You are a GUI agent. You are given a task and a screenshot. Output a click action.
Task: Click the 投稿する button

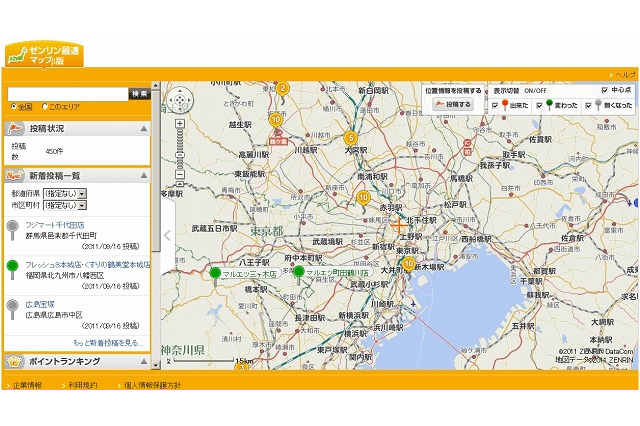tap(452, 104)
